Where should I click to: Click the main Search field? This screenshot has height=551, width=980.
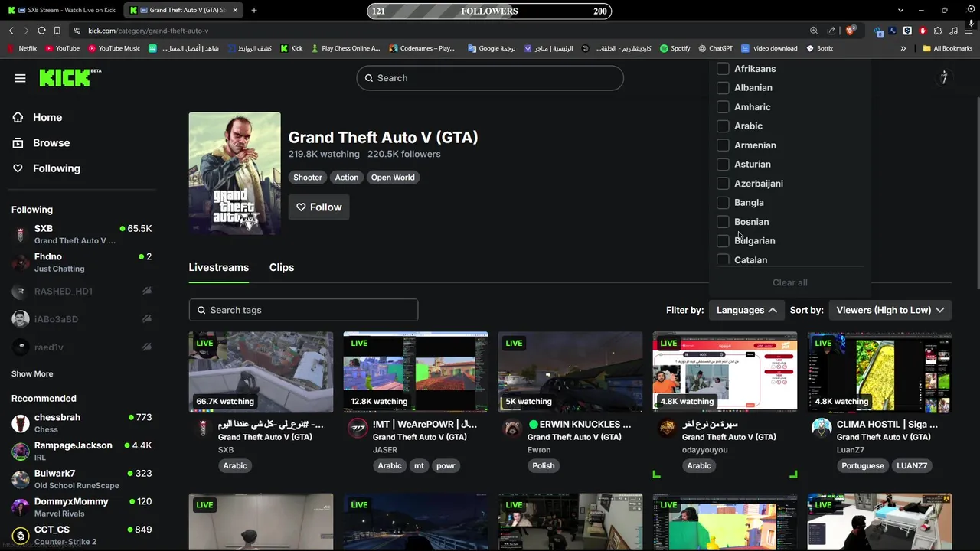coord(490,78)
